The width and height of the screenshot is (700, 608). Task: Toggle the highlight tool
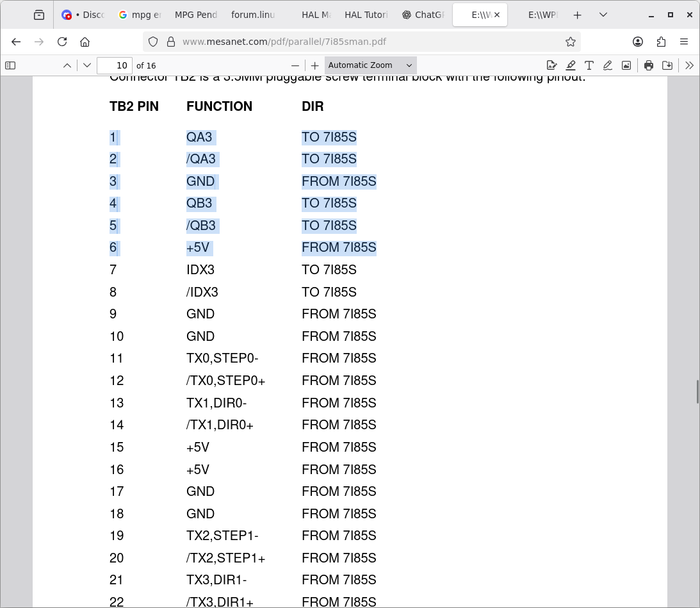(x=570, y=65)
